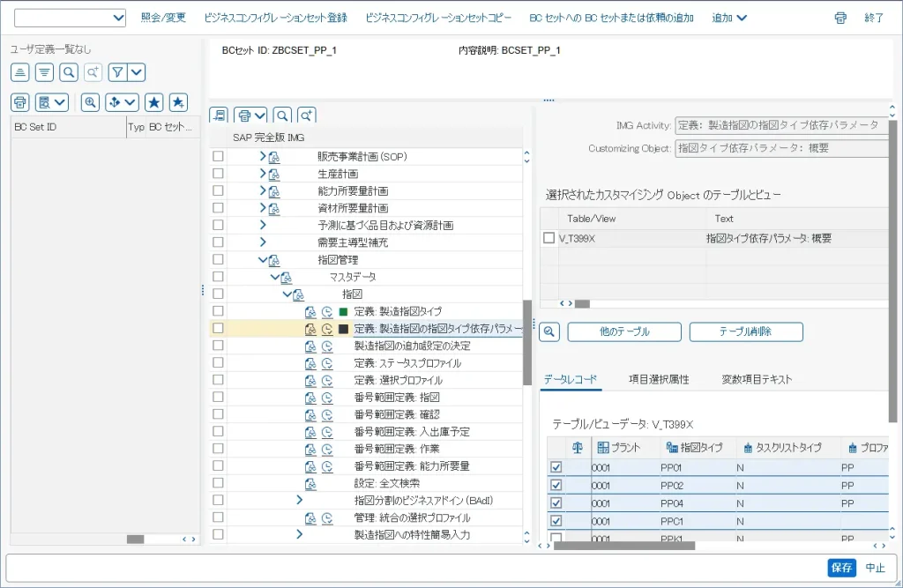
Task: Click documentation icon for 定義: 製造指図タイプ
Action: click(x=310, y=311)
